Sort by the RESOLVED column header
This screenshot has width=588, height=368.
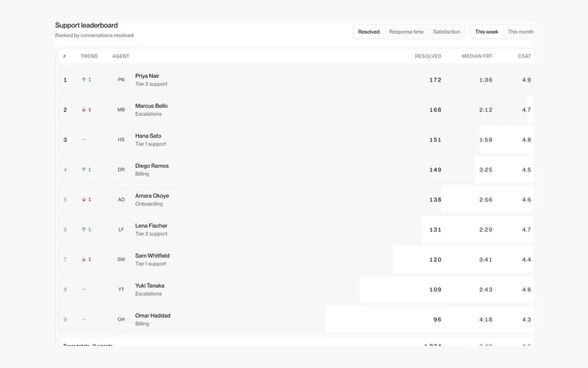(428, 56)
